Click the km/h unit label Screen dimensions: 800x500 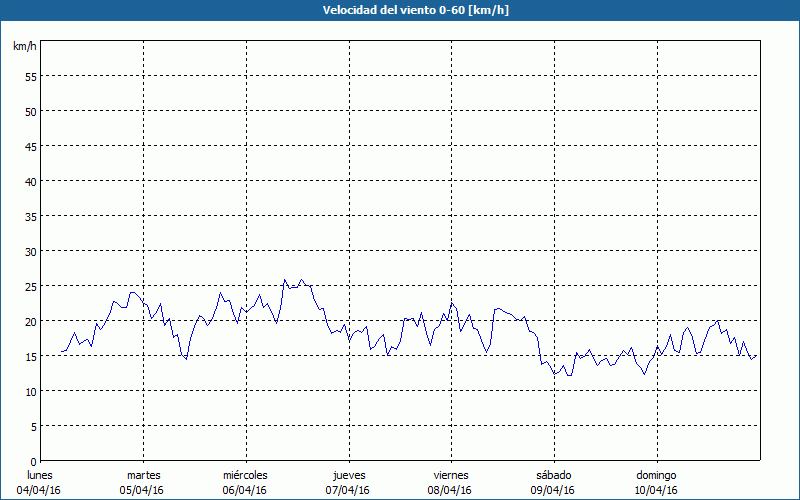[x=25, y=46]
